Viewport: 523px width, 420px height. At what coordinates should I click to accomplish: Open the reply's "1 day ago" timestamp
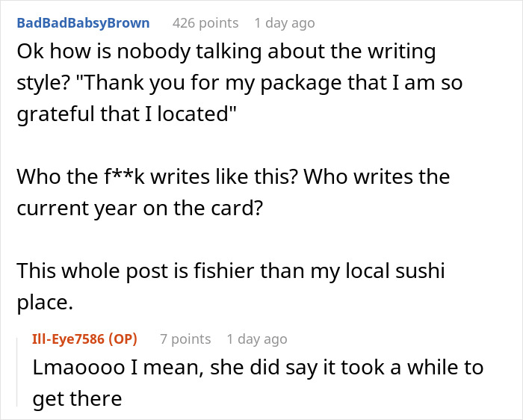pyautogui.click(x=257, y=339)
